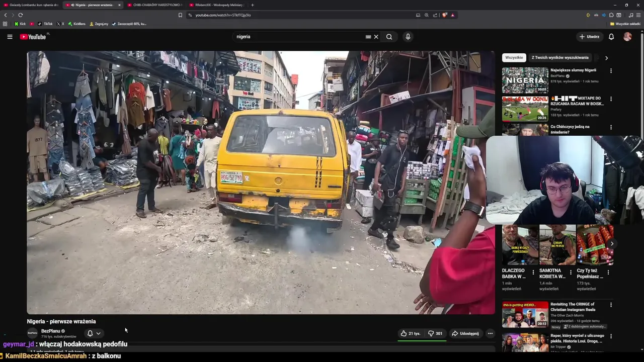Open the apps grid icon on bookmarks bar
This screenshot has width=644, height=362.
click(x=5, y=24)
